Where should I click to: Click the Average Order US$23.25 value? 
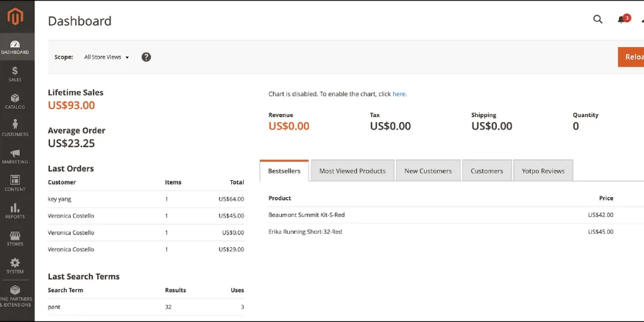71,143
